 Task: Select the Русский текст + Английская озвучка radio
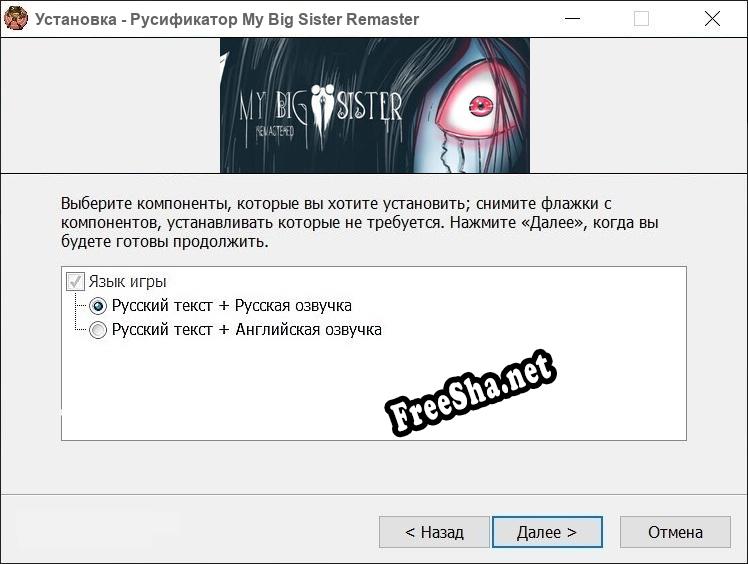click(x=98, y=330)
